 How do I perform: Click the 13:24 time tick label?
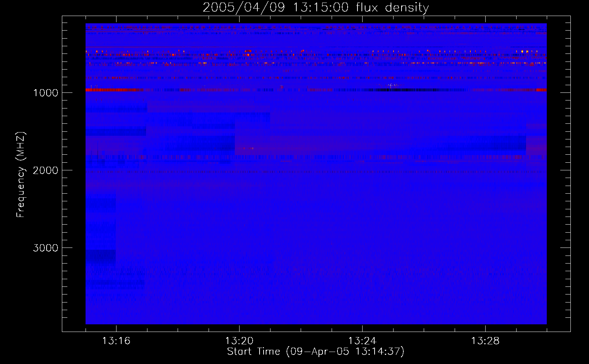point(362,341)
